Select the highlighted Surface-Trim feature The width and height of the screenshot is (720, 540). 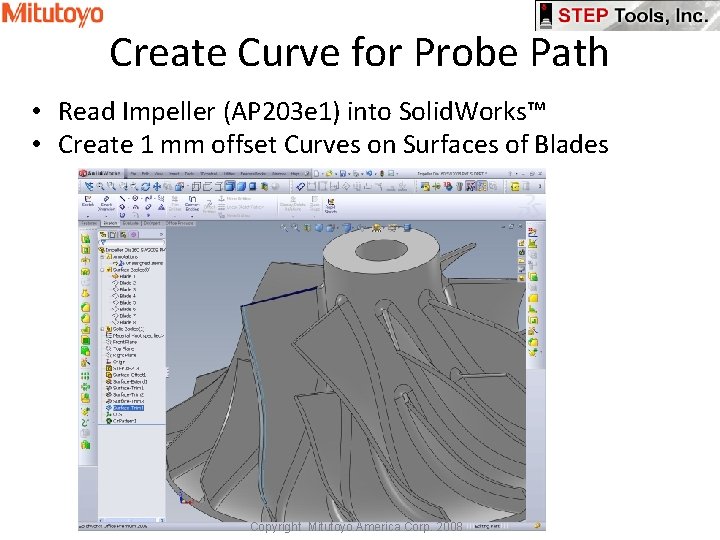coord(124,408)
